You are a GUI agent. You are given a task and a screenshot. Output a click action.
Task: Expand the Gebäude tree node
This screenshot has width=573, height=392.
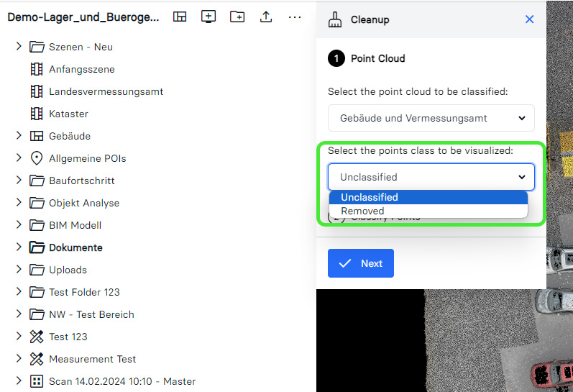[19, 136]
